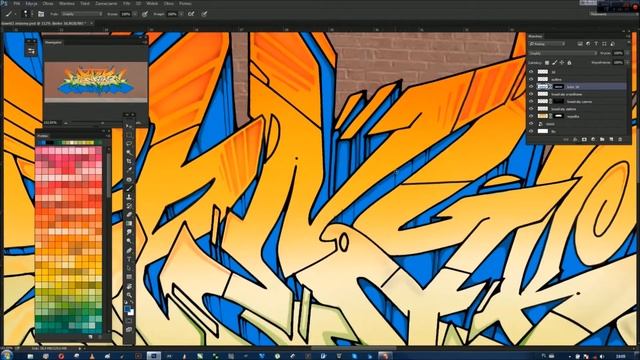The image size is (640, 360).
Task: Toggle pressure for size button
Action: tap(204, 14)
